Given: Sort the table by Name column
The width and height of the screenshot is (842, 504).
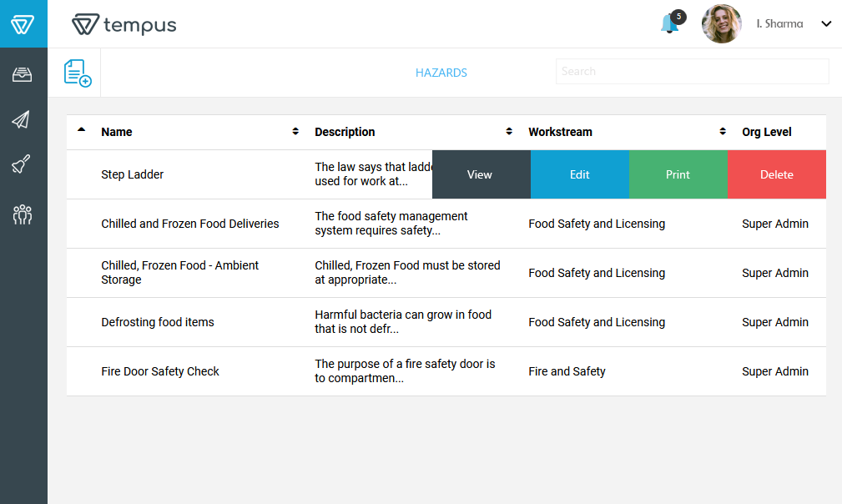Looking at the screenshot, I should click(295, 132).
